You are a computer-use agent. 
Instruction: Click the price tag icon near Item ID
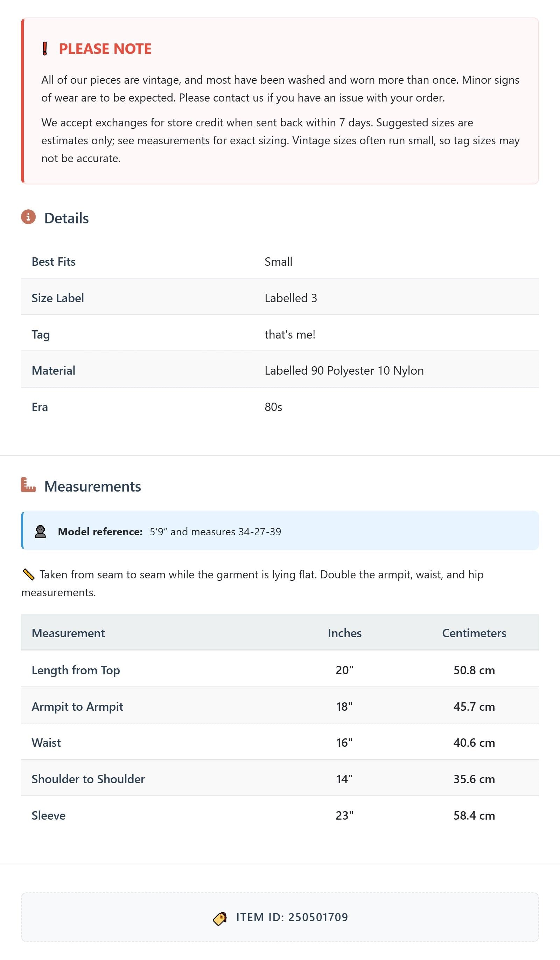(x=220, y=919)
